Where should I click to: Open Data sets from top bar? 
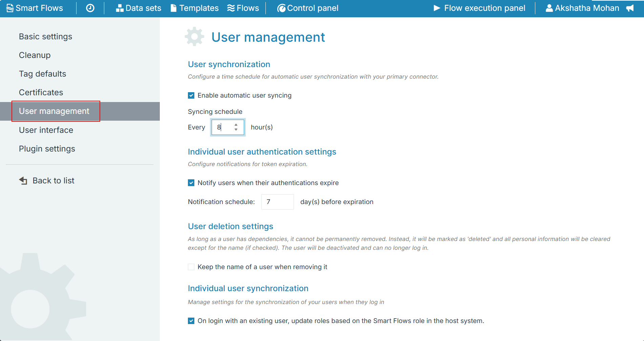pos(138,8)
